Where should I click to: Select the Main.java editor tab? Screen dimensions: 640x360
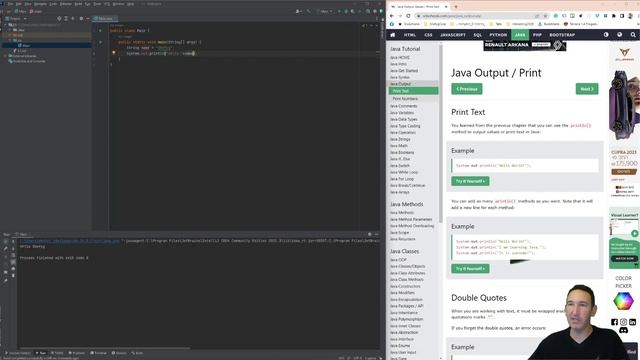105,19
